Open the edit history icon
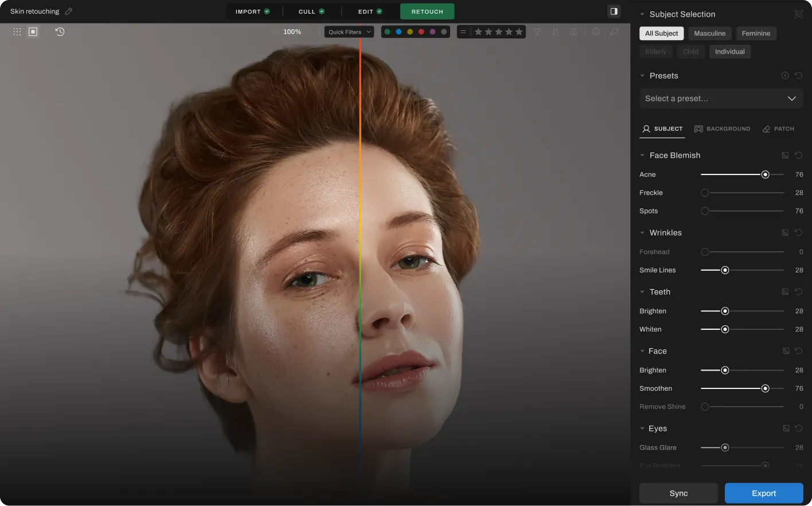Viewport: 812px width, 506px height. click(x=60, y=32)
